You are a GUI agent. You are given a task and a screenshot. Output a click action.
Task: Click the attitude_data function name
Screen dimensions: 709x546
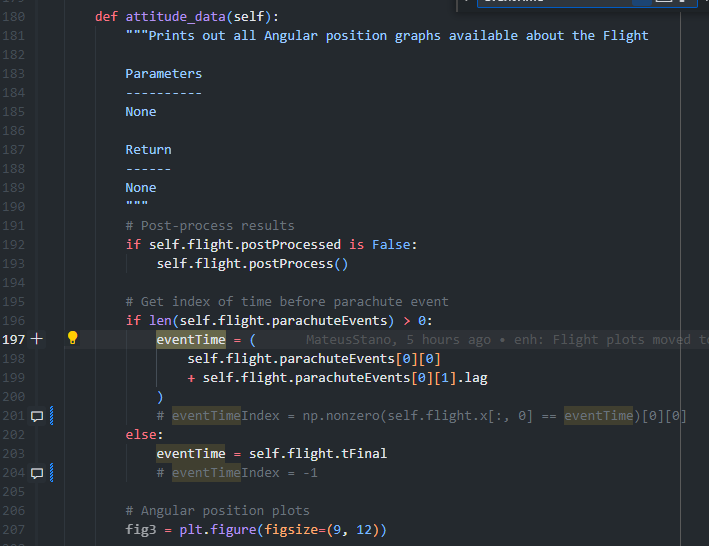click(175, 17)
